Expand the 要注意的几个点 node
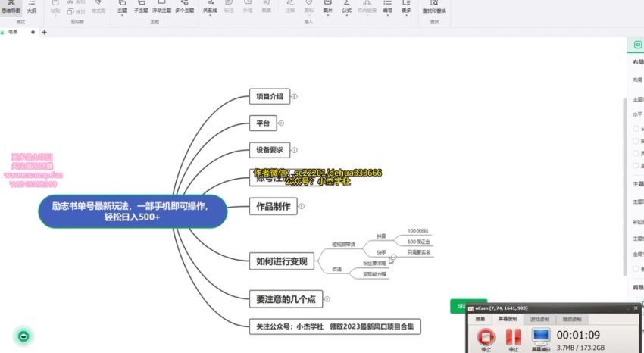The height and width of the screenshot is (353, 644). 327,299
